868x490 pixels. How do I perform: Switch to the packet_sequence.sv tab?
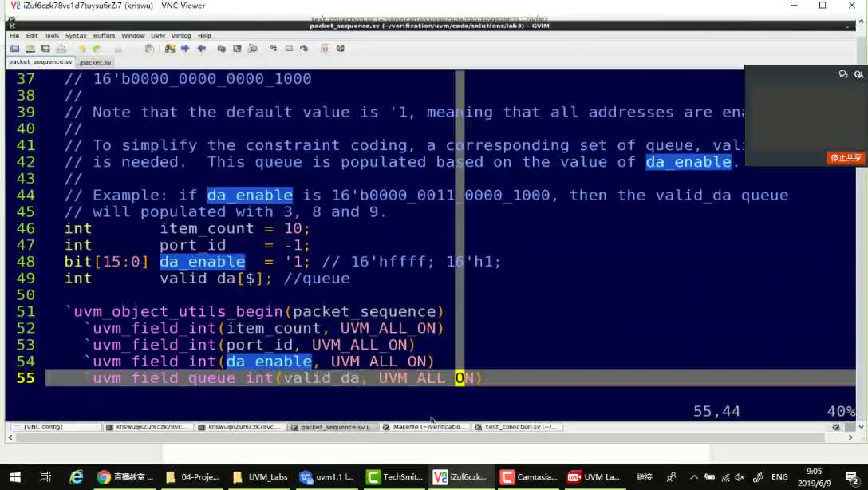click(x=41, y=62)
